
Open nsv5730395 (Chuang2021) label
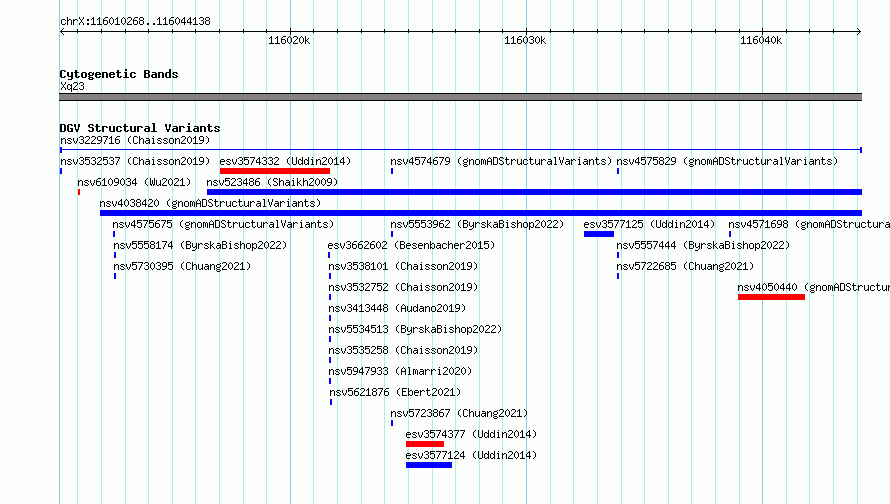tap(182, 266)
